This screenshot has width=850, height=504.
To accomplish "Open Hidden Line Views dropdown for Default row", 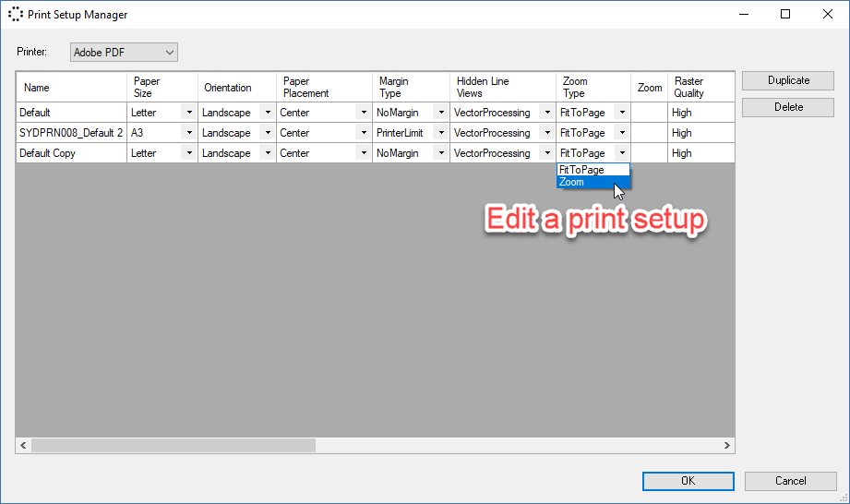I will [547, 113].
